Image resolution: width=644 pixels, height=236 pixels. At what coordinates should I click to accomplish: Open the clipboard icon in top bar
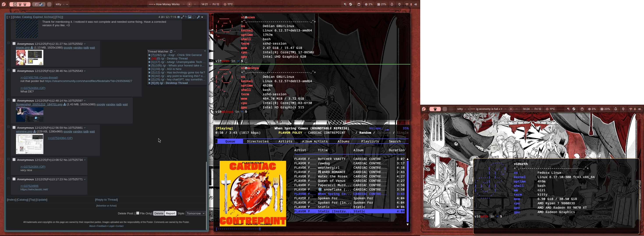[359, 4]
